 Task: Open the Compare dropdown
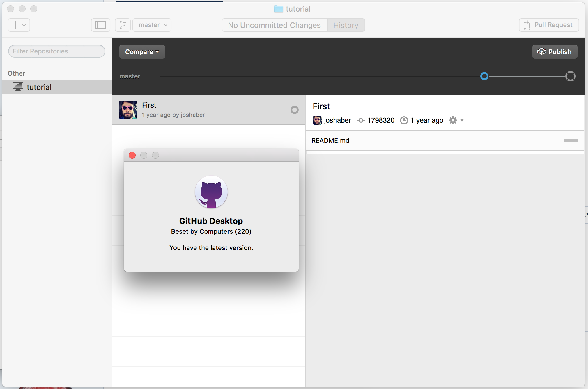click(142, 52)
